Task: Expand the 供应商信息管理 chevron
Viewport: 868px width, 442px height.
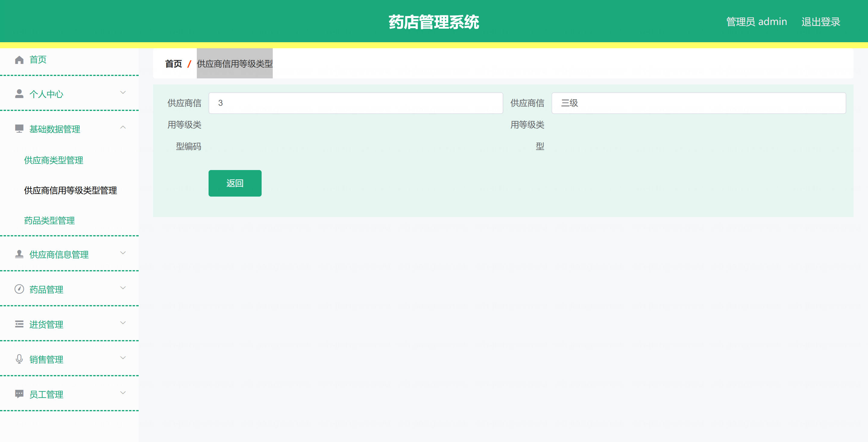Action: pos(123,253)
